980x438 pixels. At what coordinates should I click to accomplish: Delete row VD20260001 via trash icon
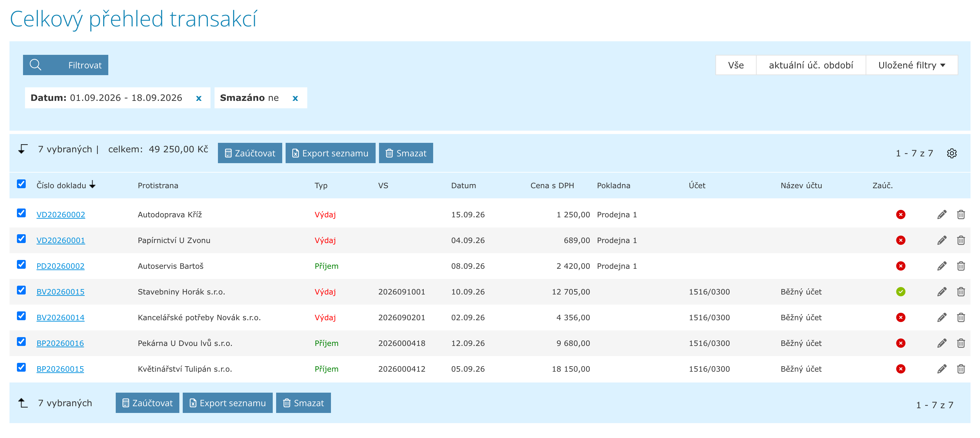(961, 241)
